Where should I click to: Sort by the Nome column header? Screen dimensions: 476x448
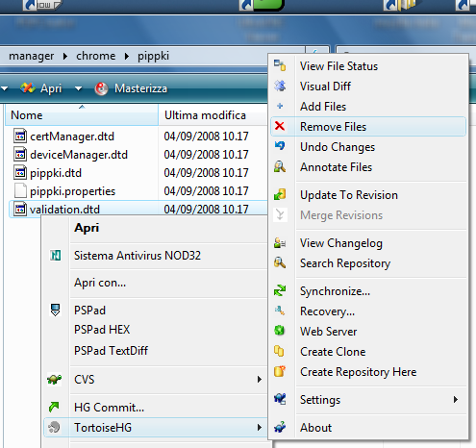point(82,114)
